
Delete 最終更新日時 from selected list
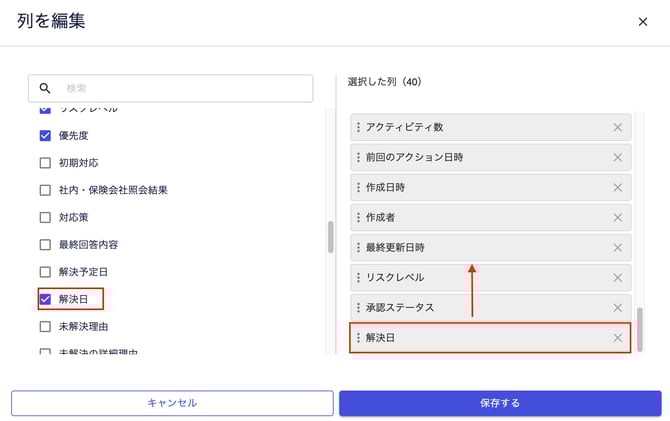[x=617, y=247]
